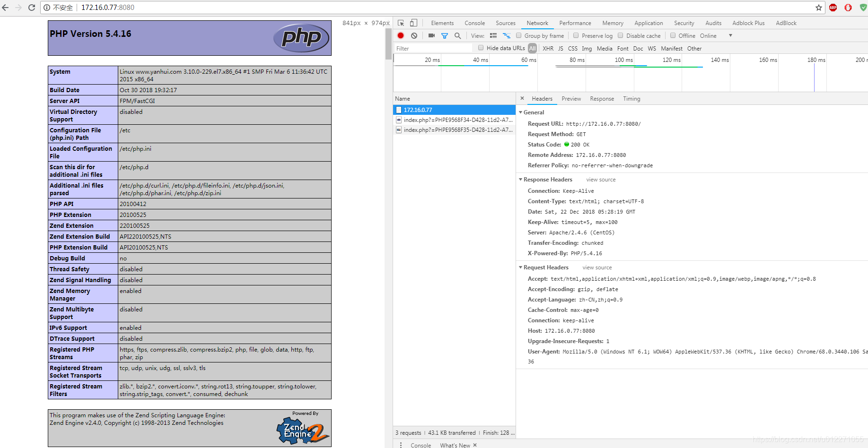Close the What's New drawer tab
Screen dimensions: 868x448
point(475,445)
